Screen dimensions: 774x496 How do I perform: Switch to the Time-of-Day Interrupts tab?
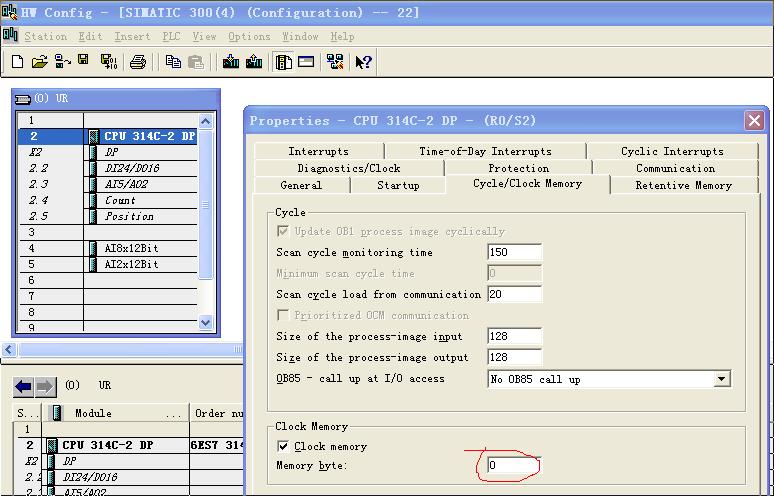(x=485, y=151)
